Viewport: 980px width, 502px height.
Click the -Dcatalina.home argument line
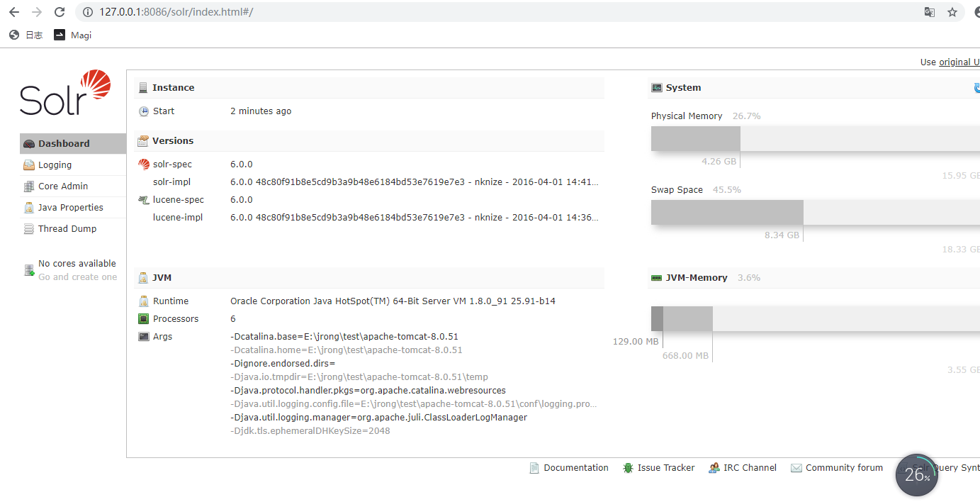(347, 350)
